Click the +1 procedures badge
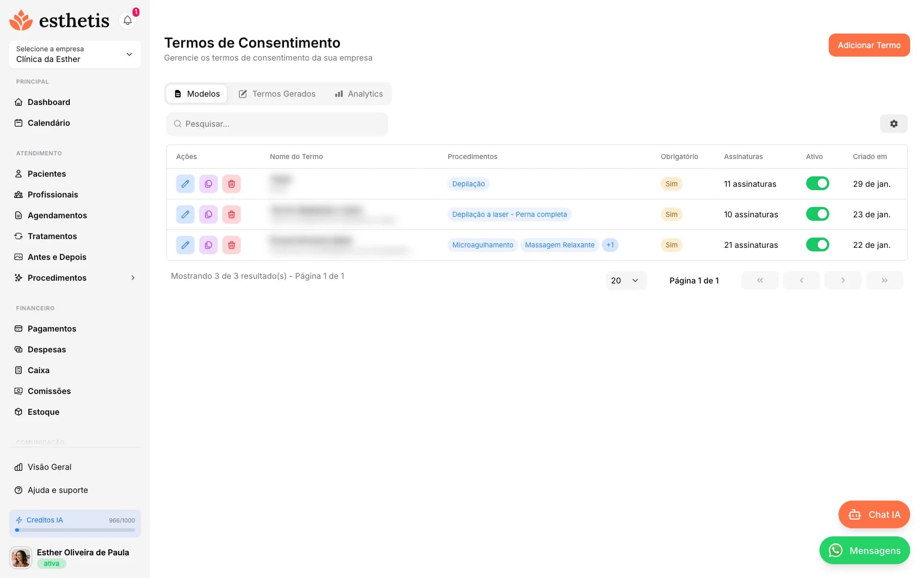The image size is (924, 578). [610, 245]
